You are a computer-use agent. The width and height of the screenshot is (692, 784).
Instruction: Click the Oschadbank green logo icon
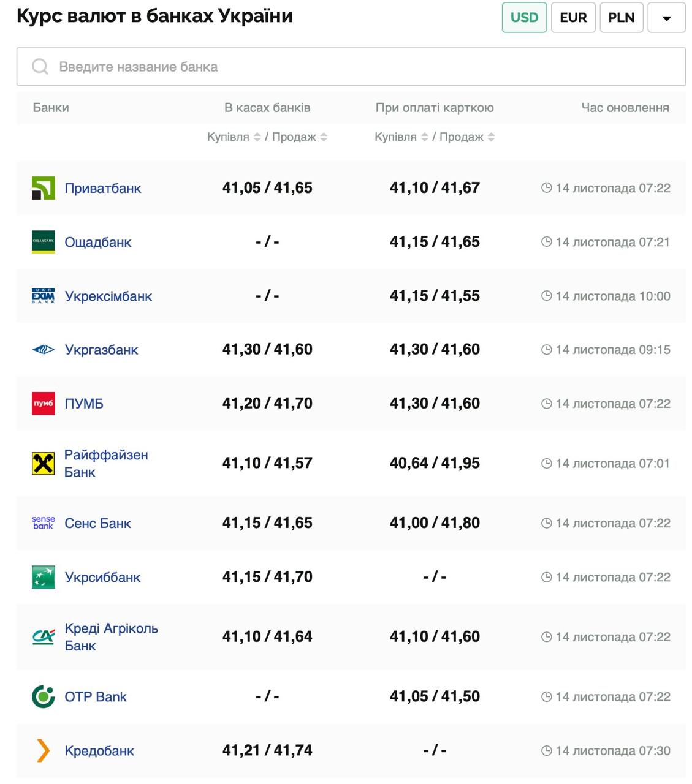coord(43,242)
